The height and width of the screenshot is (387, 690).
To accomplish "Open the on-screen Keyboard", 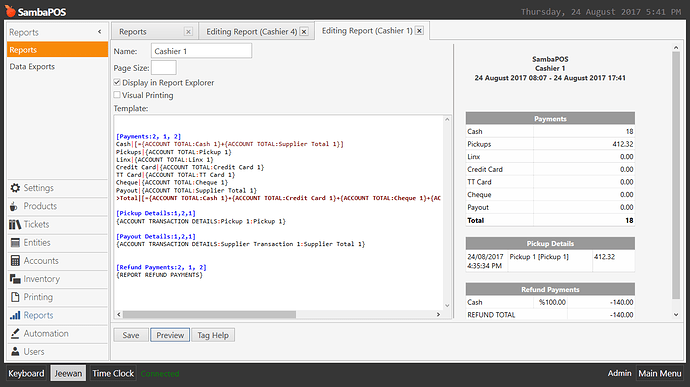I will point(26,373).
